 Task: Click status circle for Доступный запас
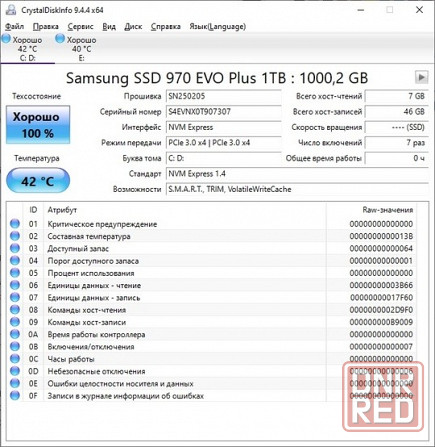[x=15, y=248]
